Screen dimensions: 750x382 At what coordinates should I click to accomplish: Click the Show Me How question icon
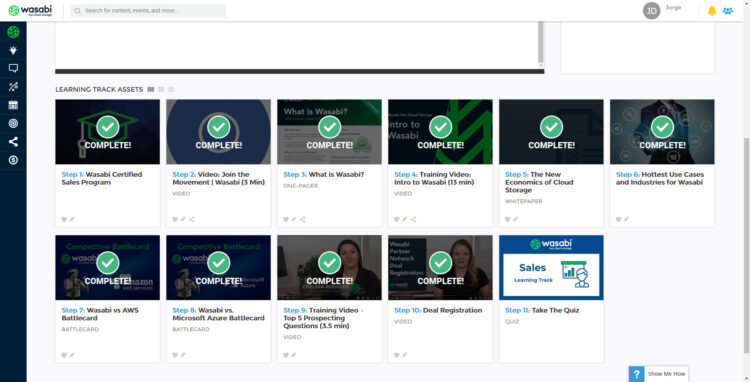636,374
